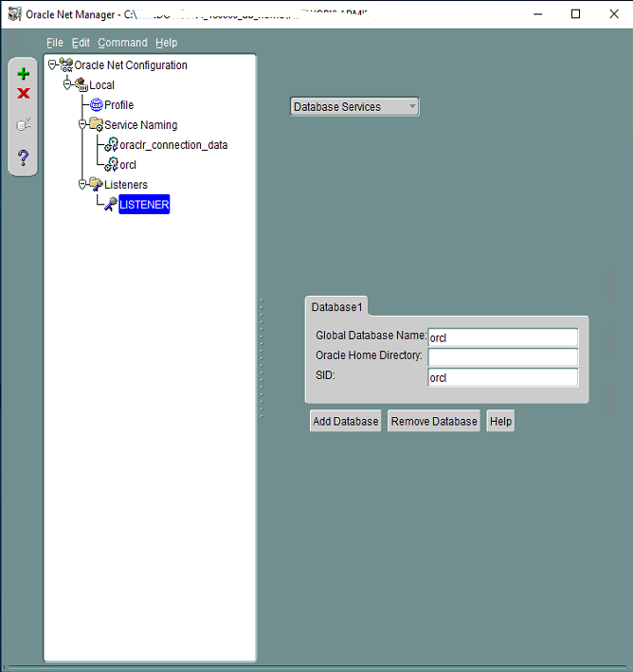Click the red X delete icon
The height and width of the screenshot is (672, 633).
23,93
